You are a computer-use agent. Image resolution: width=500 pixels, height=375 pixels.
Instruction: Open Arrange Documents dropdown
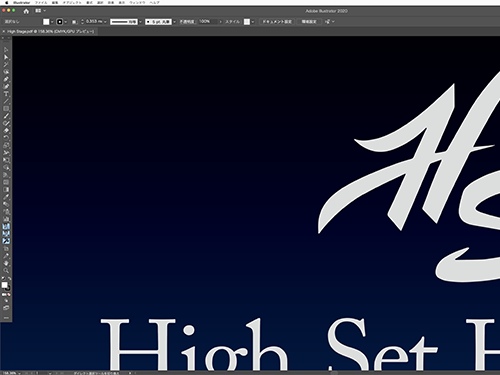pyautogui.click(x=40, y=11)
